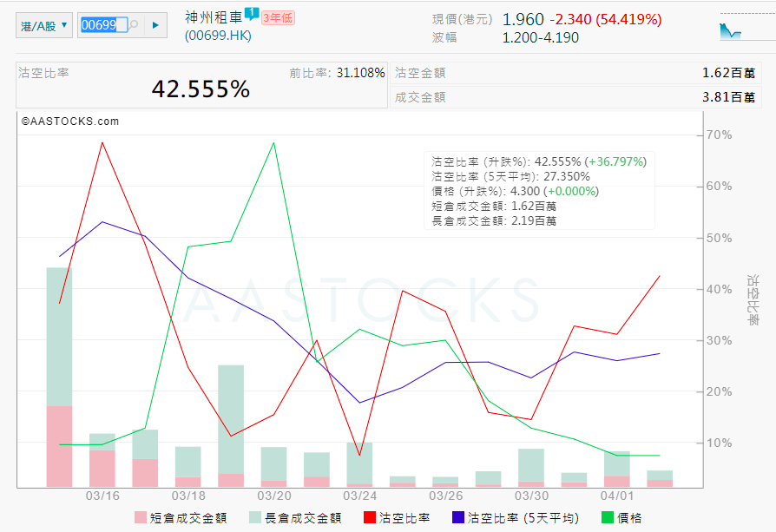Screen dimensions: 776x532
Task: Click the 成交金額 value 3.81百萬
Action: click(x=728, y=97)
